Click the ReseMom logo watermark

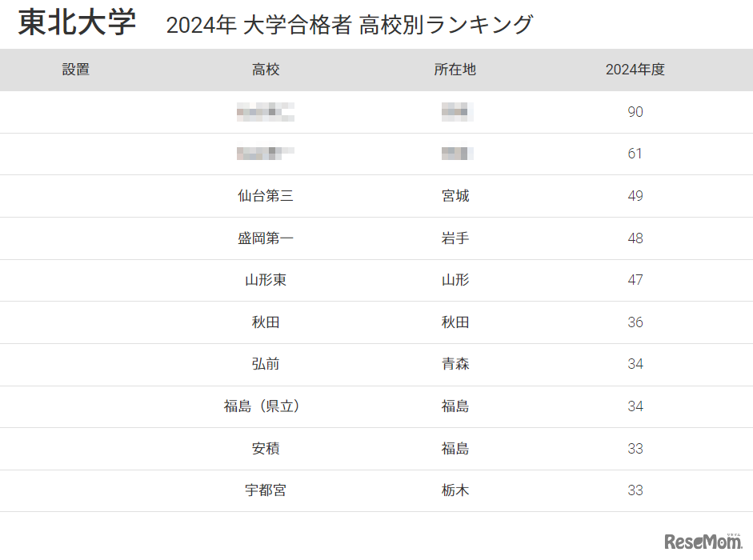[x=702, y=542]
